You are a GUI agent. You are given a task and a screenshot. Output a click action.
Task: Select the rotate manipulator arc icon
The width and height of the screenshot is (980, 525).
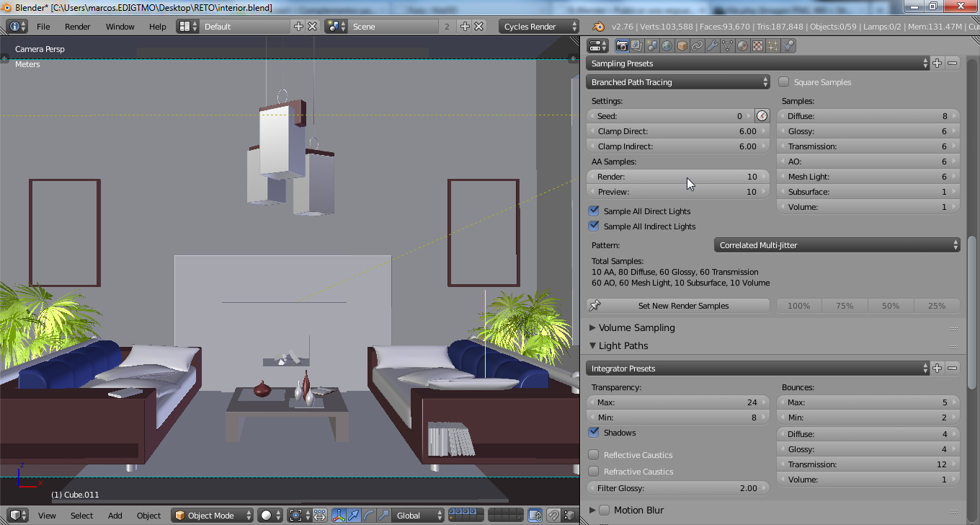point(369,516)
